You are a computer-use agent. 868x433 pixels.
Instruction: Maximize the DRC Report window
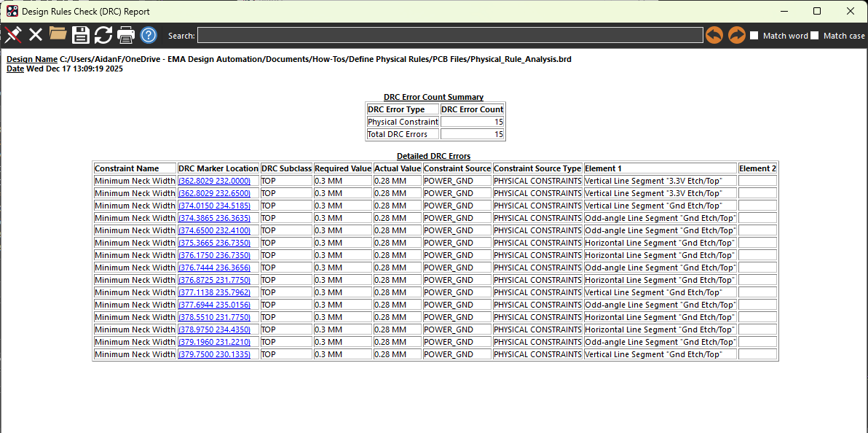coord(817,11)
